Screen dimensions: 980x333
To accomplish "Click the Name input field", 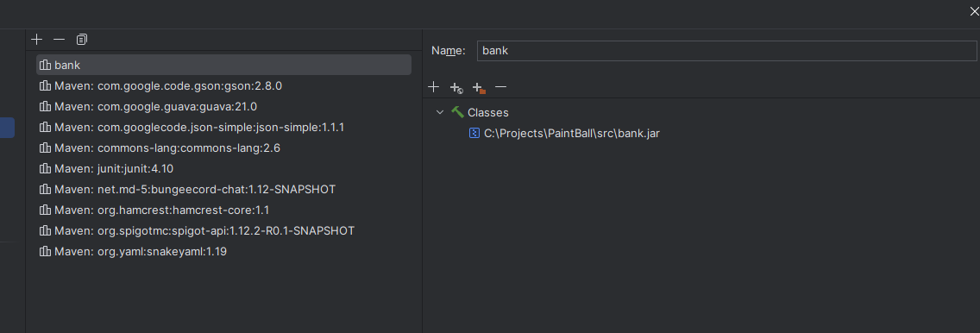I will coord(726,51).
